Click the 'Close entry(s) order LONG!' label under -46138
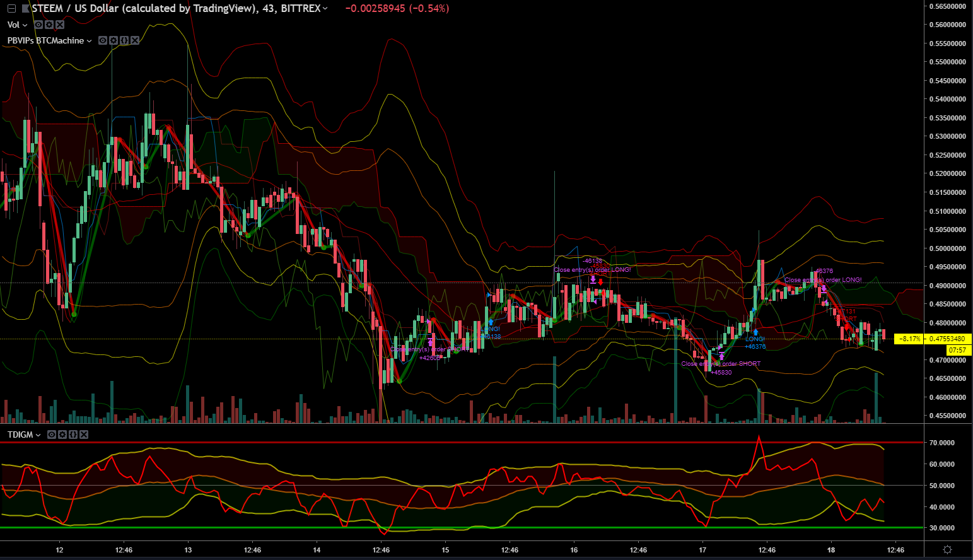 pyautogui.click(x=592, y=270)
